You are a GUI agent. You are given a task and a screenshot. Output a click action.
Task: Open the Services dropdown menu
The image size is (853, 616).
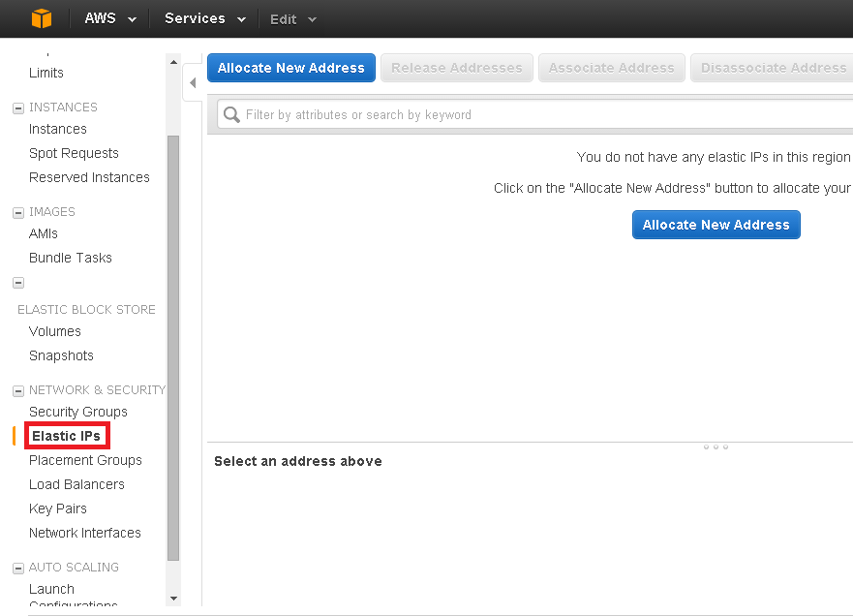click(x=205, y=18)
